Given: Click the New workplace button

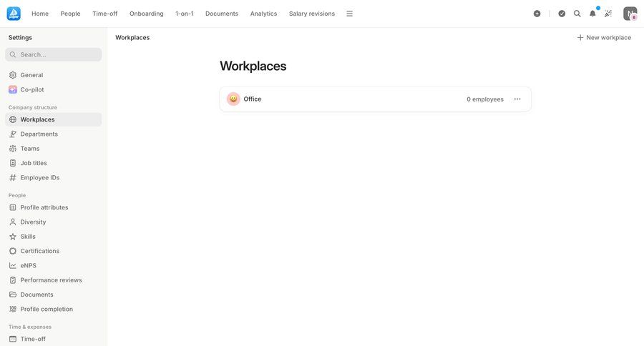Looking at the screenshot, I should (604, 37).
